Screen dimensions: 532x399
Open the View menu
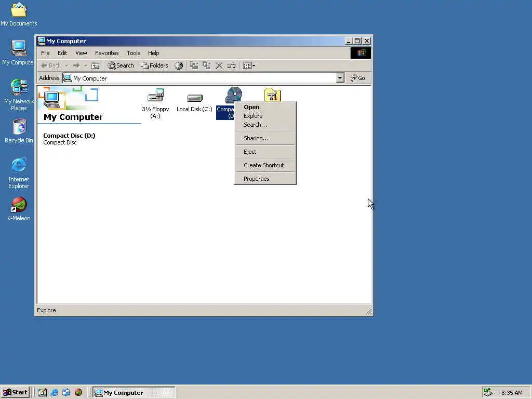pos(81,53)
